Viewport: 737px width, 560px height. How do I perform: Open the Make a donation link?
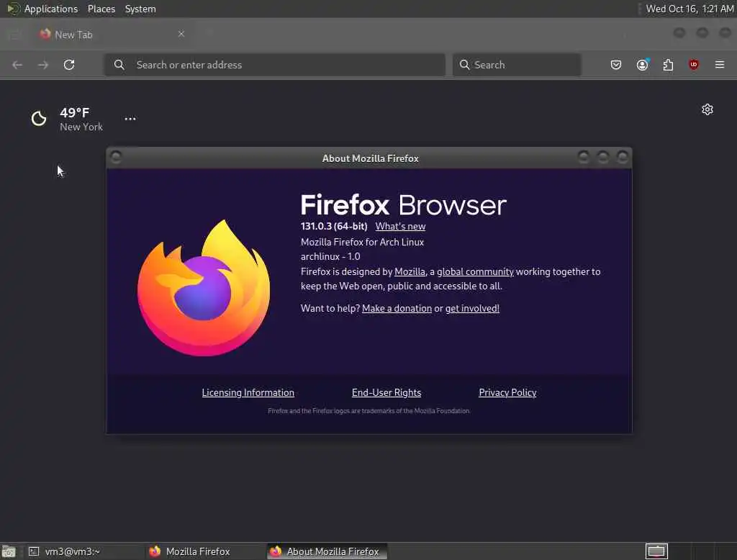[397, 309]
